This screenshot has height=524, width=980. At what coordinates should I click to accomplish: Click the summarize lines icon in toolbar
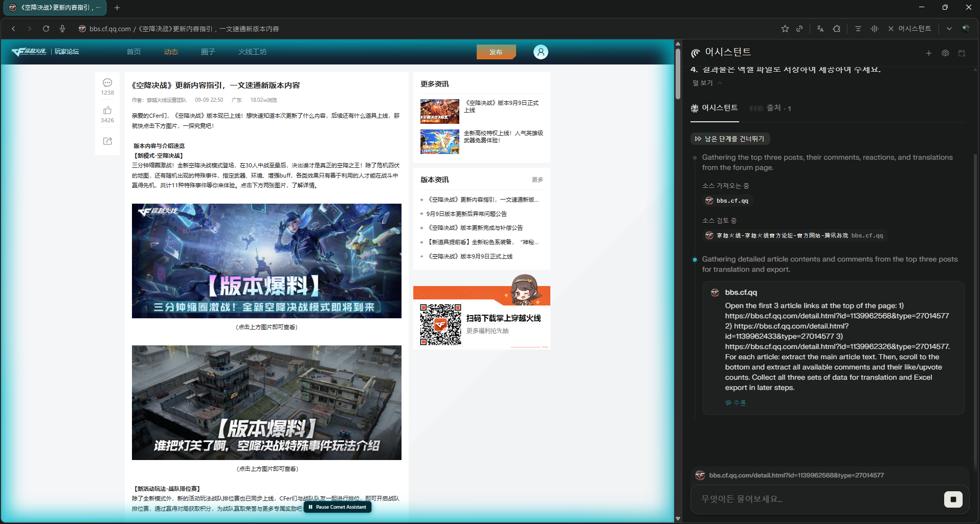pyautogui.click(x=858, y=29)
